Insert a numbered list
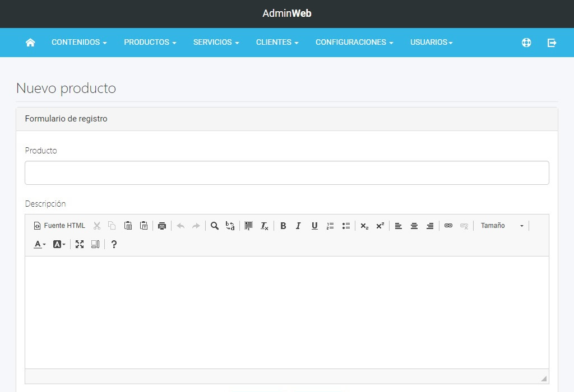Image resolution: width=574 pixels, height=392 pixels. coord(330,226)
